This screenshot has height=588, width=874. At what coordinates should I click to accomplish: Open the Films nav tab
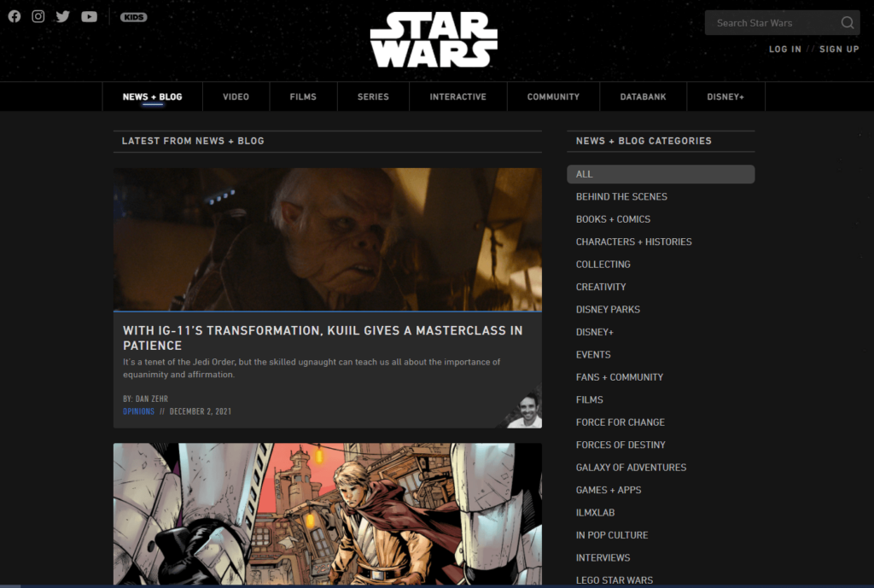[303, 96]
